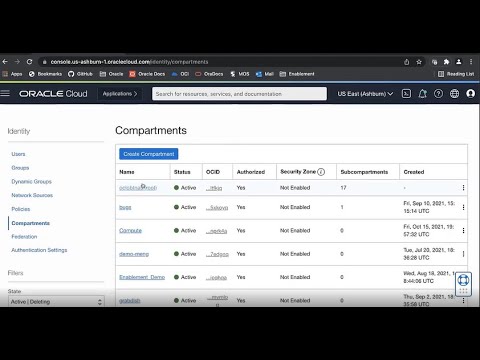Image resolution: width=480 pixels, height=360 pixels.
Task: Open the Cloud Shell icon
Action: 406,94
